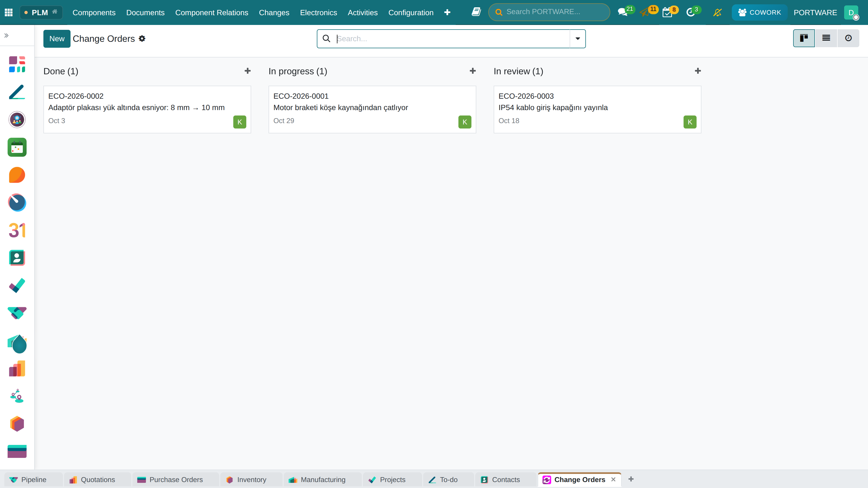This screenshot has height=488, width=868.
Task: Open the orange chat bubble sidebar app
Action: [x=17, y=175]
